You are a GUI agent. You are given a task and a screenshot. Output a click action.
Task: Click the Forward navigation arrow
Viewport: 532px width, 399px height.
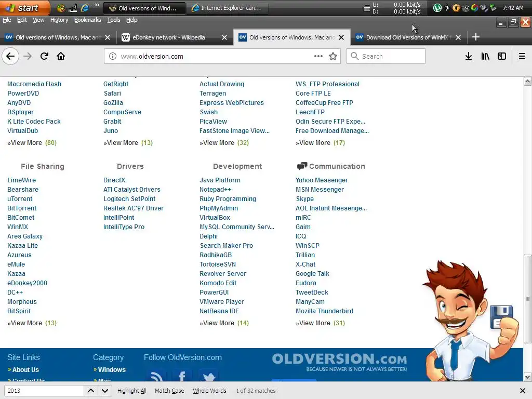[28, 56]
